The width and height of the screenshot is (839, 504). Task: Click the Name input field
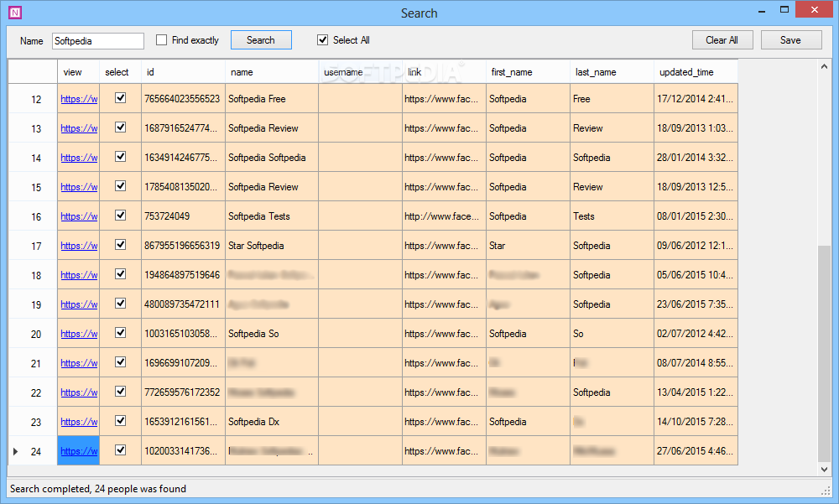(x=98, y=41)
